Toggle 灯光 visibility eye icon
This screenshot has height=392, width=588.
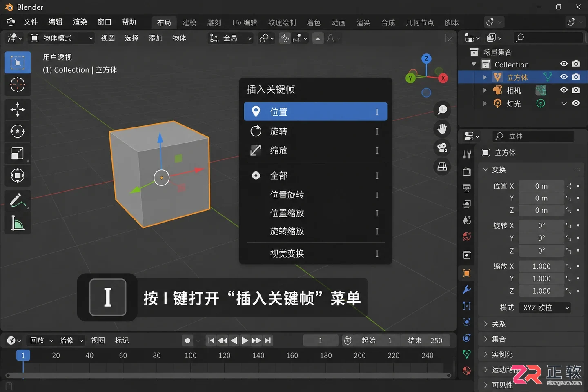pyautogui.click(x=576, y=103)
